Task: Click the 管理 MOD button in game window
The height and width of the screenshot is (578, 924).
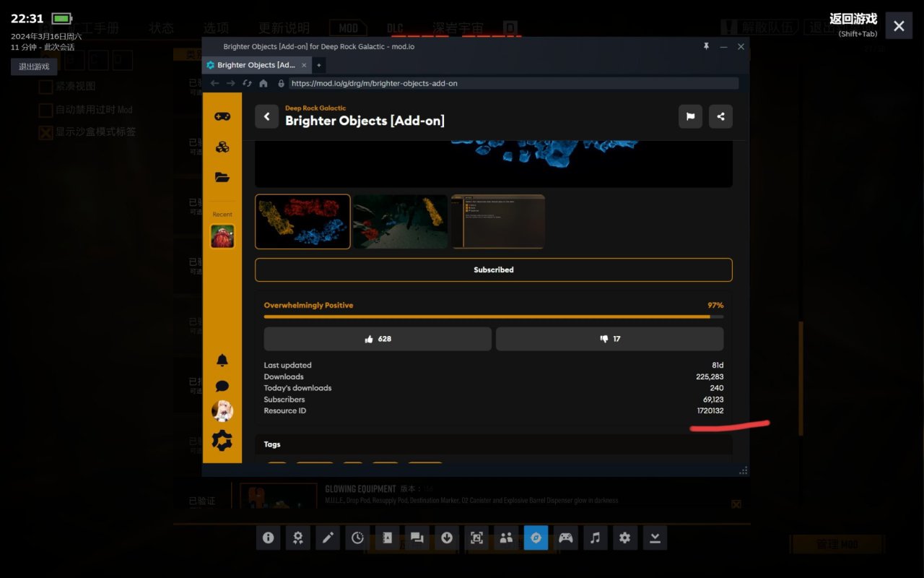Action: point(837,544)
